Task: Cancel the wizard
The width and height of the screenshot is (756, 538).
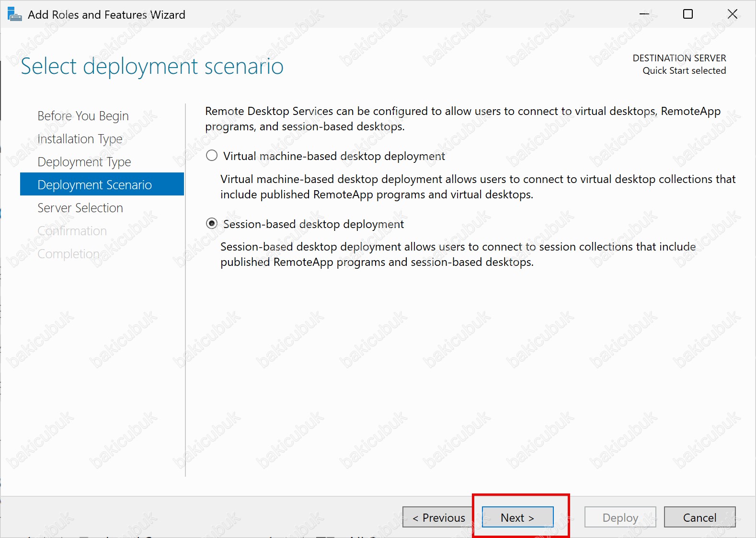Action: (x=699, y=517)
